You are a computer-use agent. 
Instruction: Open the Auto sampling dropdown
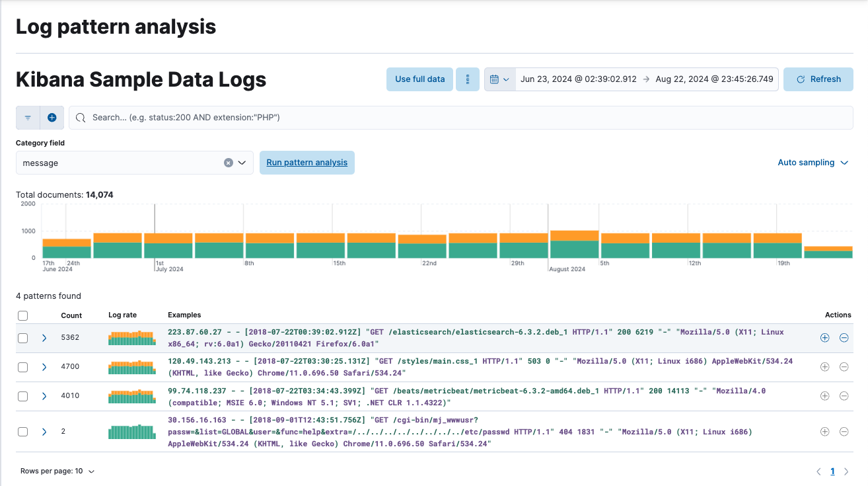(813, 162)
